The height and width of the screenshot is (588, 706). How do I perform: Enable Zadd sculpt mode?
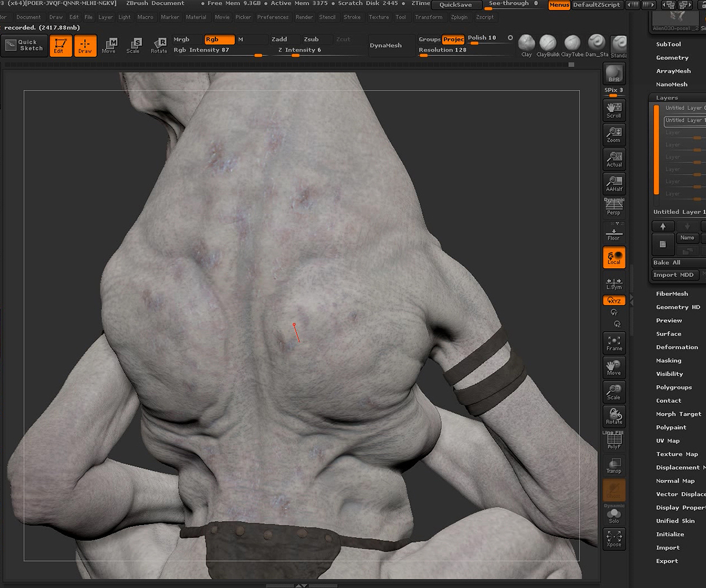click(x=279, y=39)
